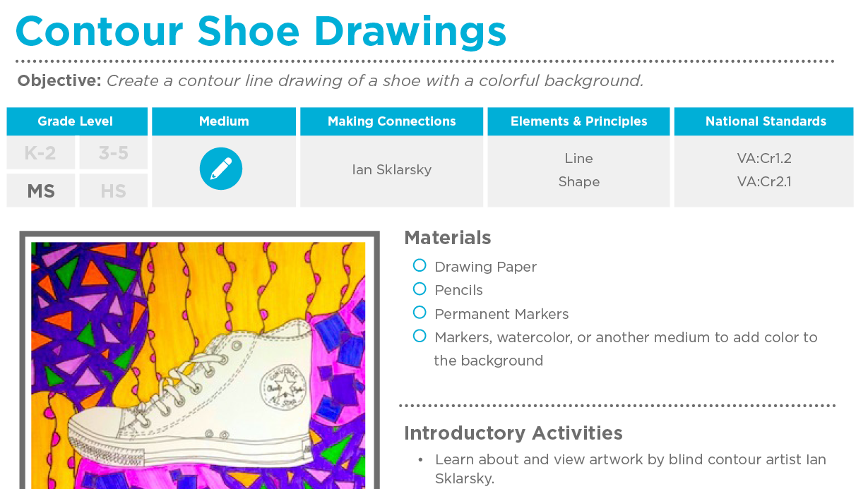Screen dimensions: 868x489
Task: Choose the HS grade level box
Action: (113, 191)
